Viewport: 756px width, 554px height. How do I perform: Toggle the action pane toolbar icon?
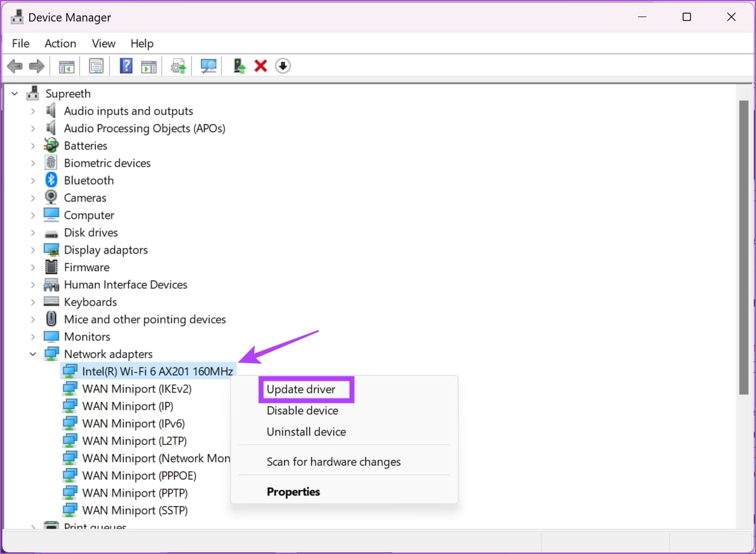pos(148,67)
